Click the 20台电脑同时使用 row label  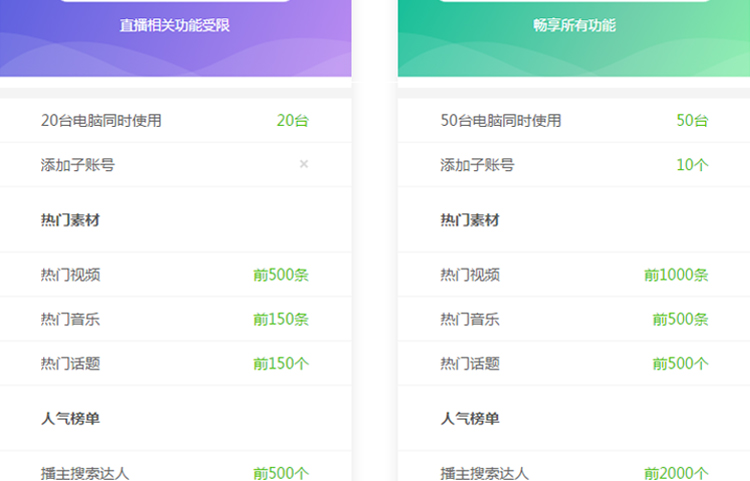[101, 121]
